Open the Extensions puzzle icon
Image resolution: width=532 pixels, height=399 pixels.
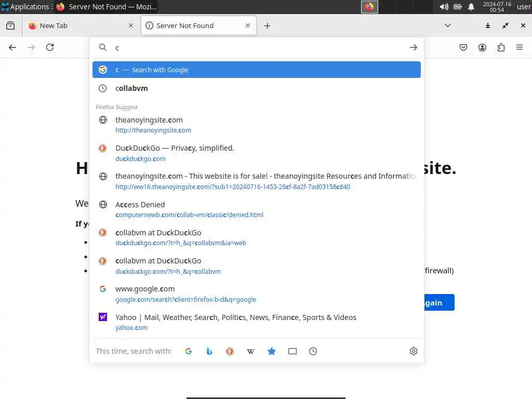coord(501,47)
